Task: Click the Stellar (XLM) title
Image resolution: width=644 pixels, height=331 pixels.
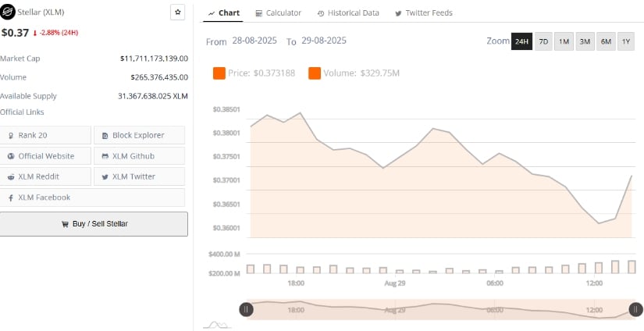Action: 41,12
